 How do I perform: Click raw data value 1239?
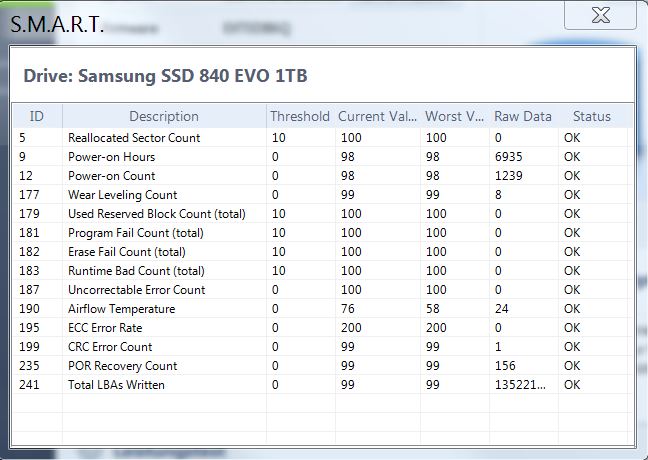tap(509, 176)
